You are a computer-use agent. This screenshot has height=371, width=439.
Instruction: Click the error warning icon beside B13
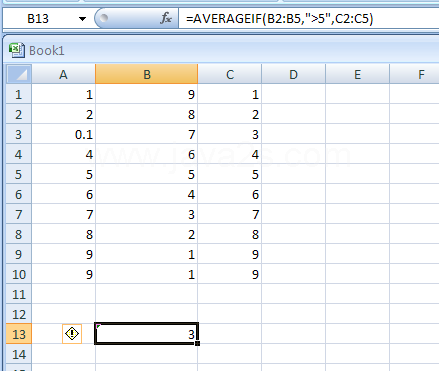coord(72,334)
